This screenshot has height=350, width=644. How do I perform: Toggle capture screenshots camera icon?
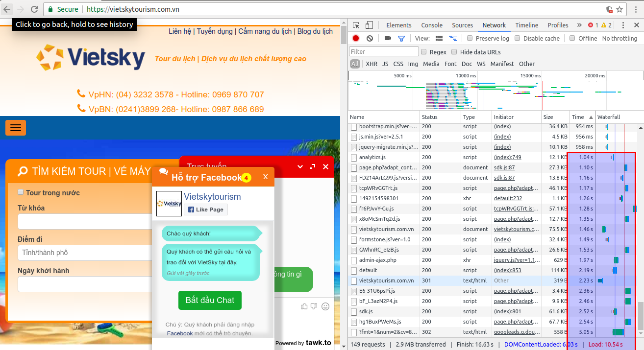[x=388, y=38]
